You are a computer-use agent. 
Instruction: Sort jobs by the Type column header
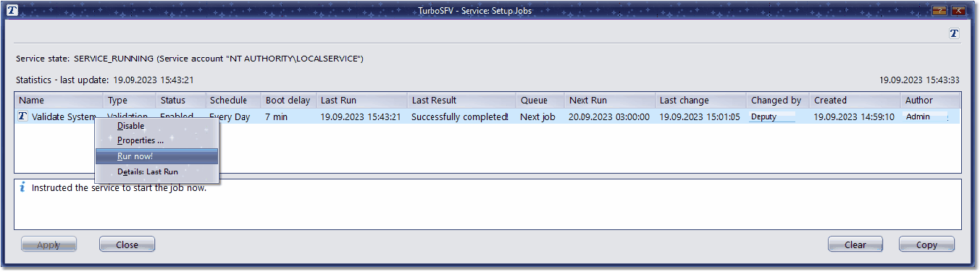tap(130, 101)
